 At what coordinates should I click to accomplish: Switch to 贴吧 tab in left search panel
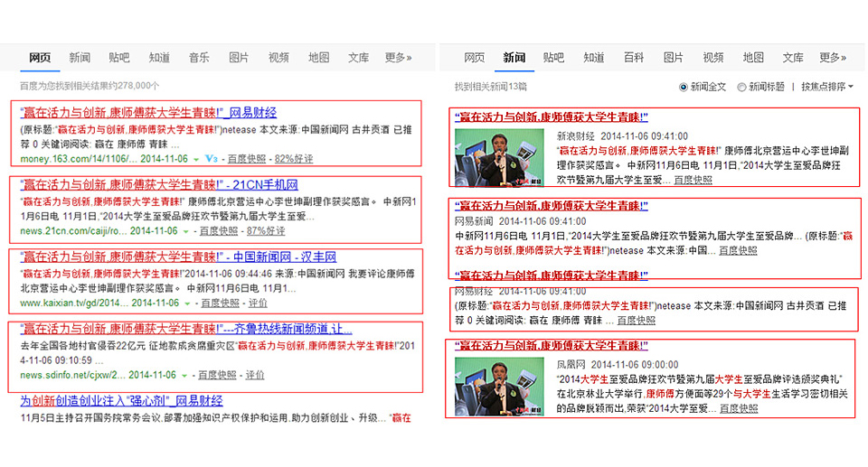click(x=119, y=58)
